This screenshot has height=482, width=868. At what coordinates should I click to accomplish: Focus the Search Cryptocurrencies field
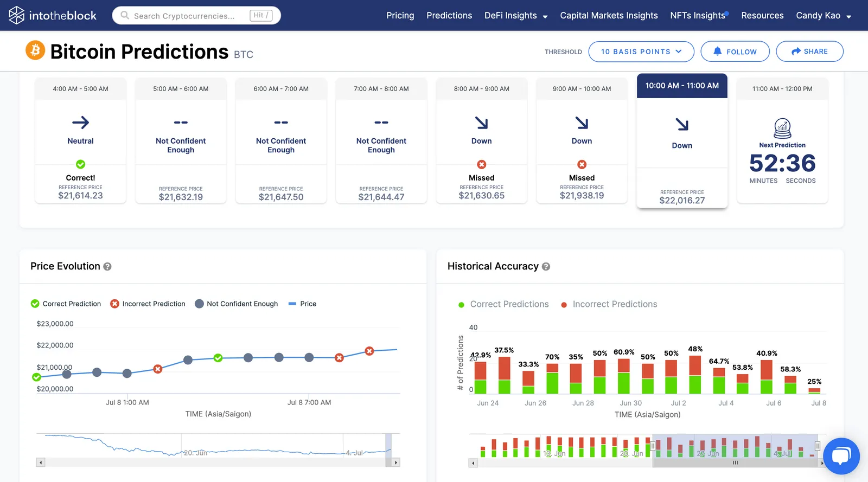pos(196,15)
